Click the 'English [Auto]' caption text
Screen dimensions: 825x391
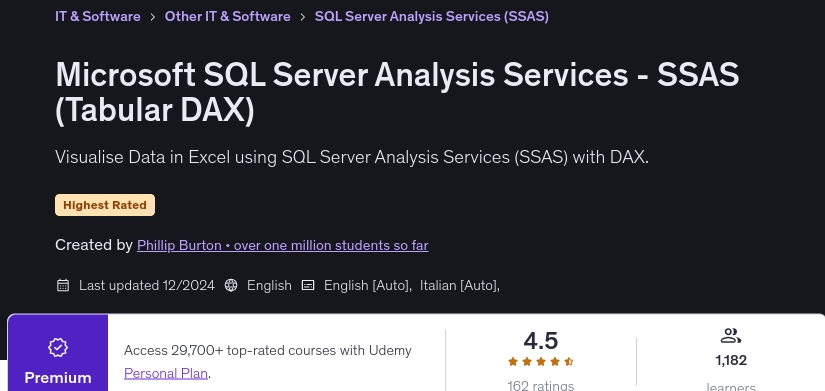(368, 285)
